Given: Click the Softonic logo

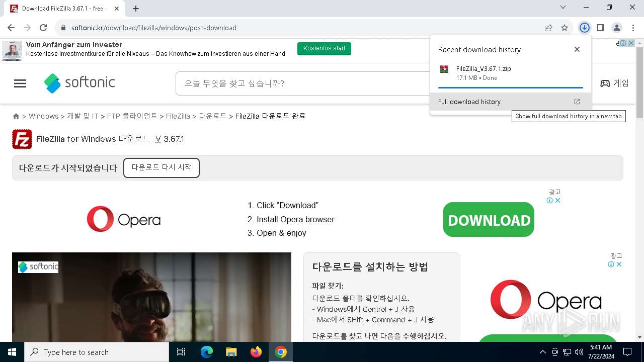Looking at the screenshot, I should click(x=79, y=83).
